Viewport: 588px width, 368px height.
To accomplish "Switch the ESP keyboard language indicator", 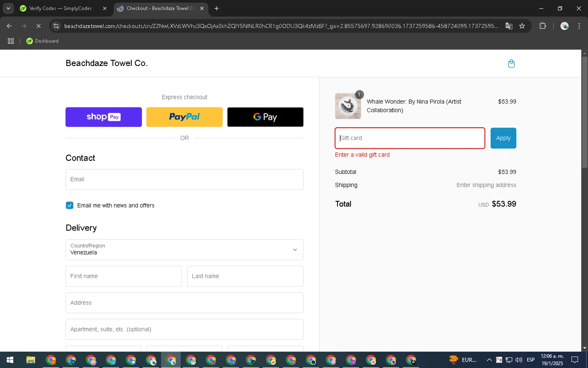I will click(531, 360).
